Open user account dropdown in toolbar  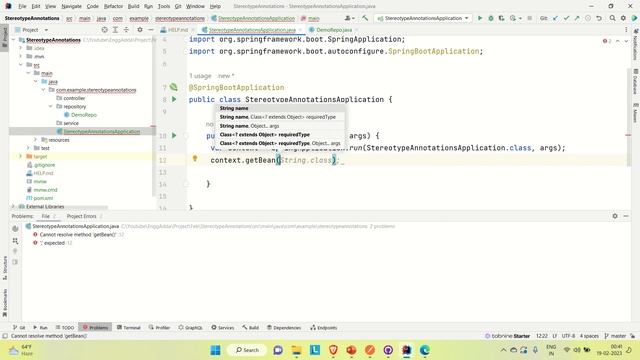click(x=349, y=18)
